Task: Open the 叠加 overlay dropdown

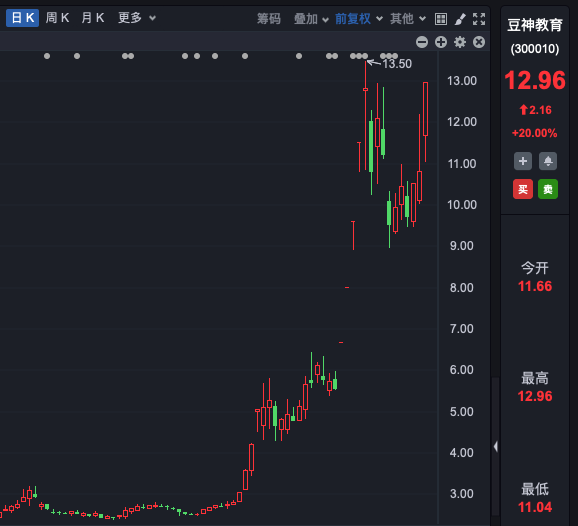Action: (311, 19)
